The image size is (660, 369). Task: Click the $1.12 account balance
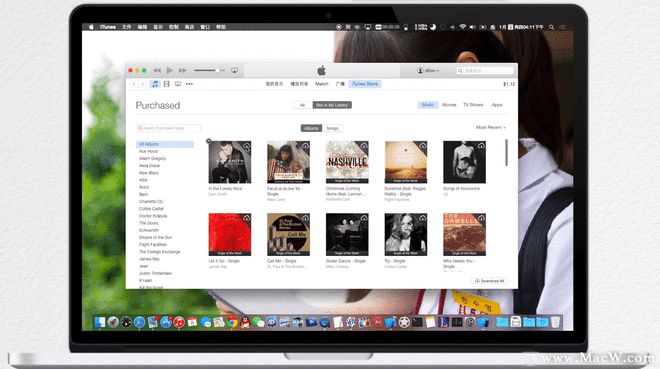click(509, 84)
